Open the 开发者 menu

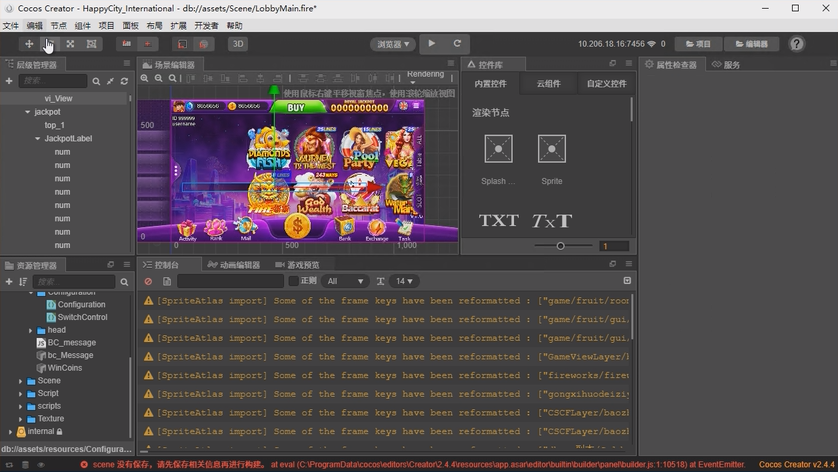click(206, 26)
